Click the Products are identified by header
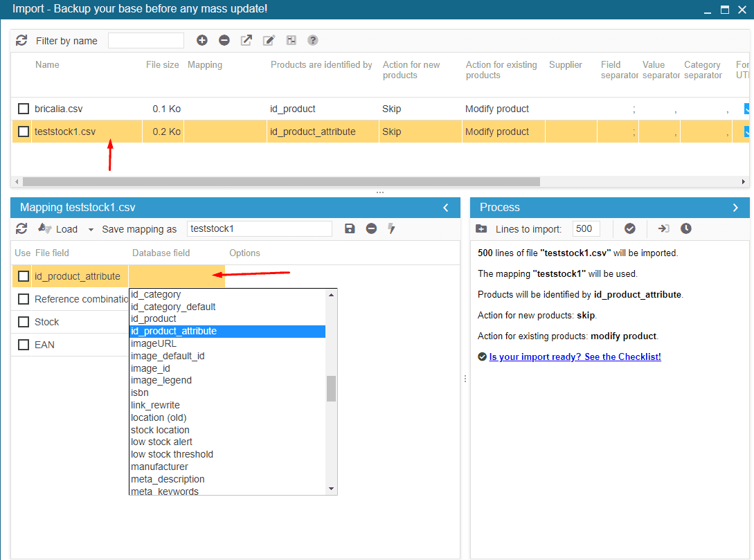 [321, 65]
